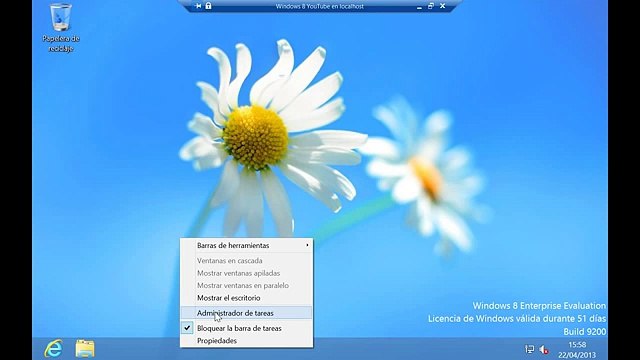Launch Internet Explorer from the taskbar
Image resolution: width=640 pixels, height=360 pixels.
[54, 349]
